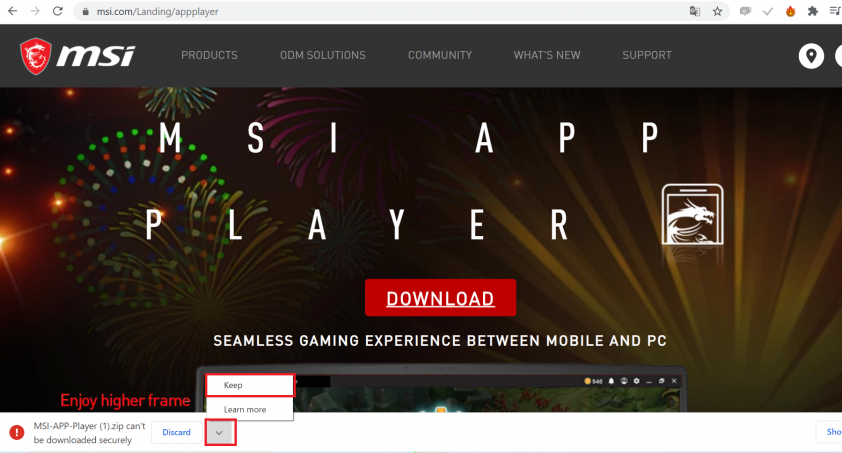Choose Keep from the download menu

pos(250,385)
